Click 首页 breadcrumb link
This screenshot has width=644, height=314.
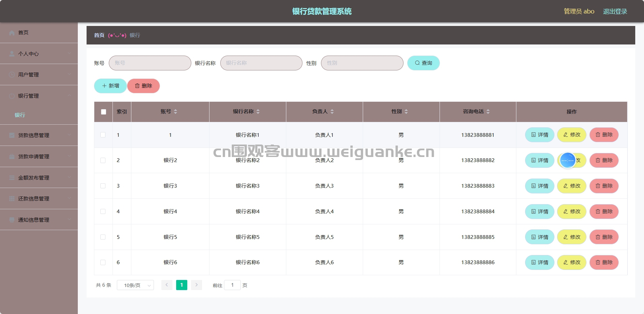[x=99, y=35]
